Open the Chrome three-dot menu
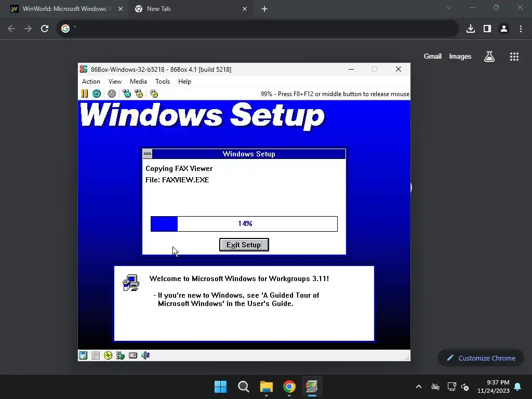532x399 pixels. pyautogui.click(x=521, y=29)
